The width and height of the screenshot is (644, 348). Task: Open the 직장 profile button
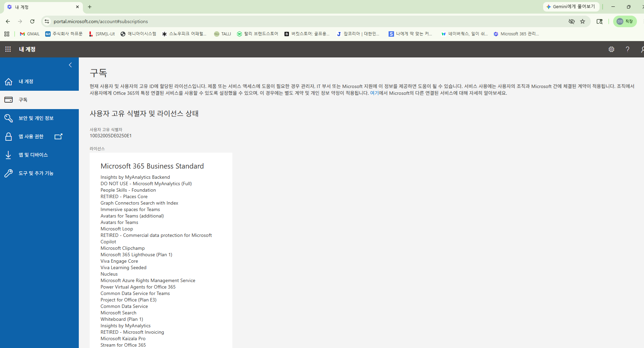click(x=625, y=21)
